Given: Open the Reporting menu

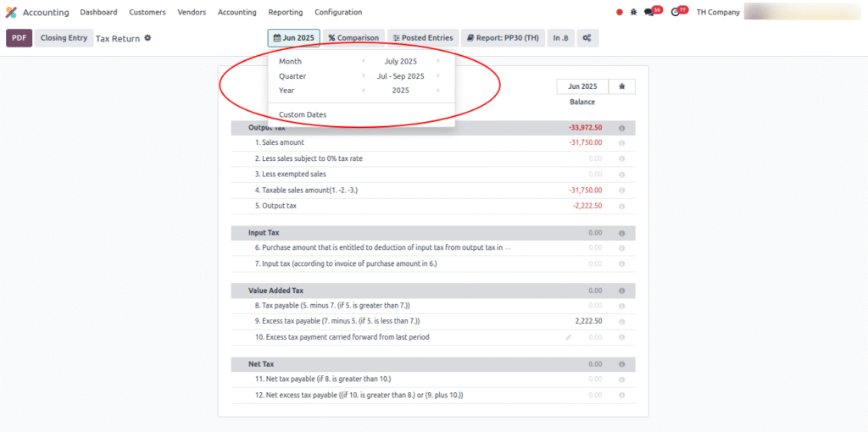Looking at the screenshot, I should point(285,13).
